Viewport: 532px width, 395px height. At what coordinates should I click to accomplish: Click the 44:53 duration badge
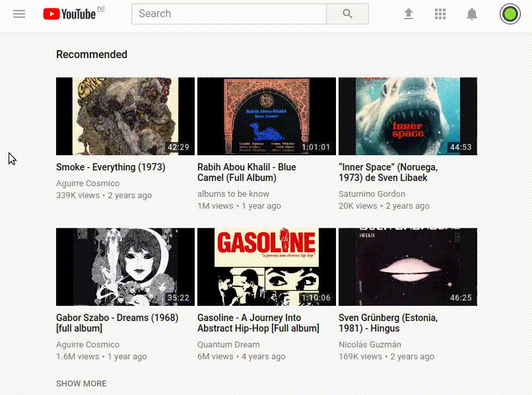tap(461, 147)
